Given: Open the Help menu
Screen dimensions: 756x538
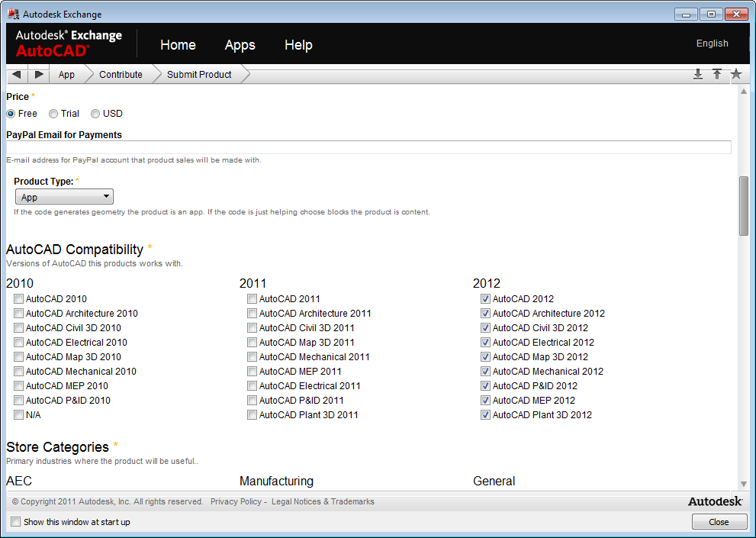Looking at the screenshot, I should (298, 45).
